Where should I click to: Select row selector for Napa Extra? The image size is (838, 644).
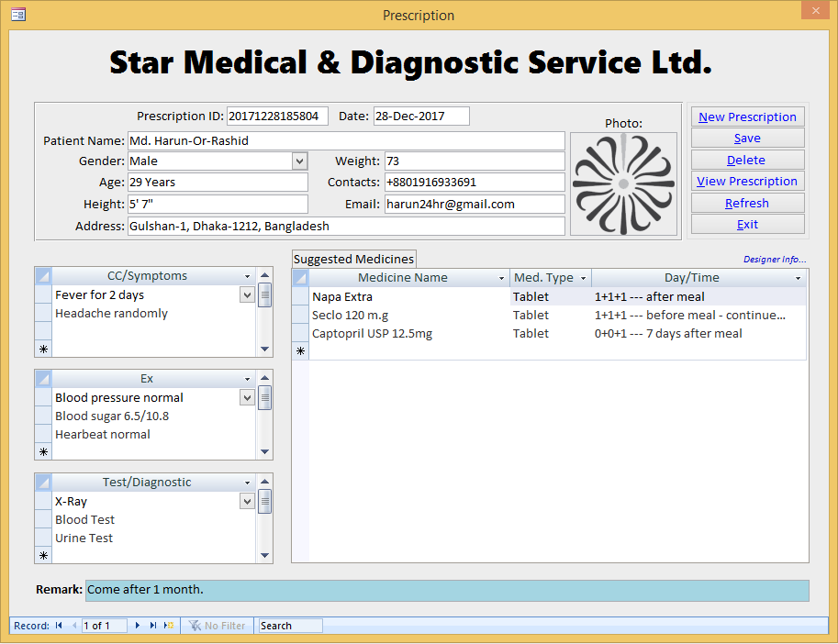tap(301, 296)
